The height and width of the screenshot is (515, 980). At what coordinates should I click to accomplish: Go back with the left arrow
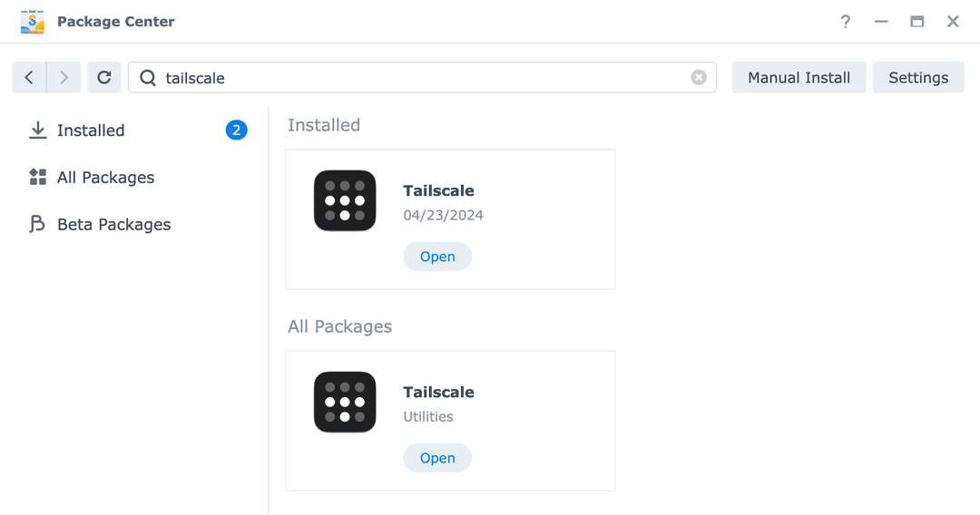pos(29,78)
